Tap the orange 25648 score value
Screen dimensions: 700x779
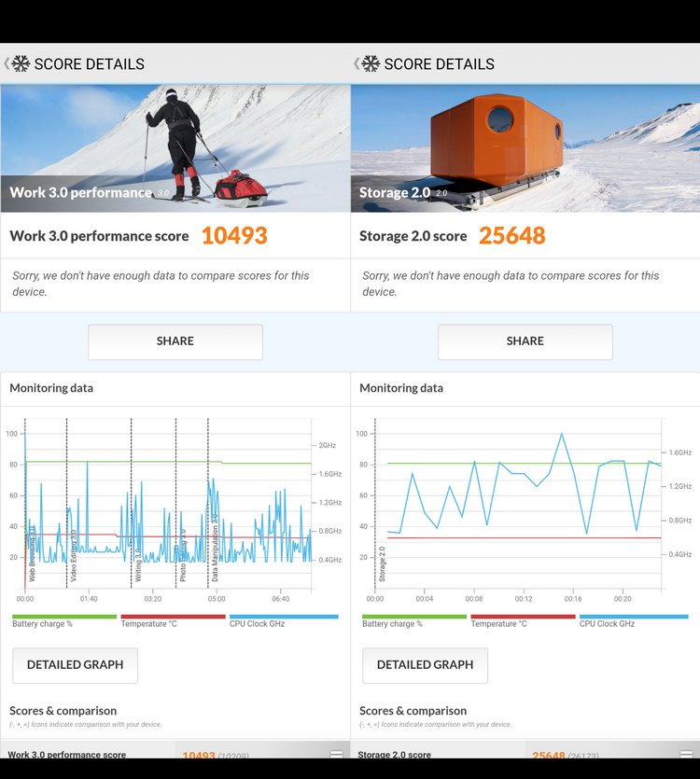(x=512, y=235)
